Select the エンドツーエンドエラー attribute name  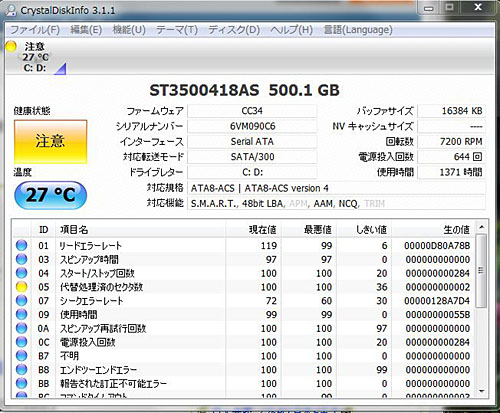pyautogui.click(x=98, y=370)
